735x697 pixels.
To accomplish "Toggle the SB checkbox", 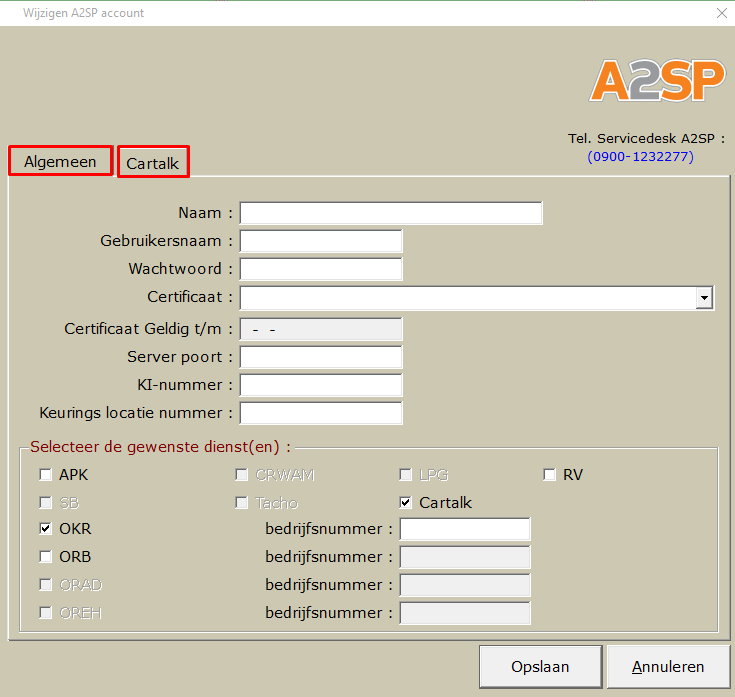I will [x=45, y=503].
